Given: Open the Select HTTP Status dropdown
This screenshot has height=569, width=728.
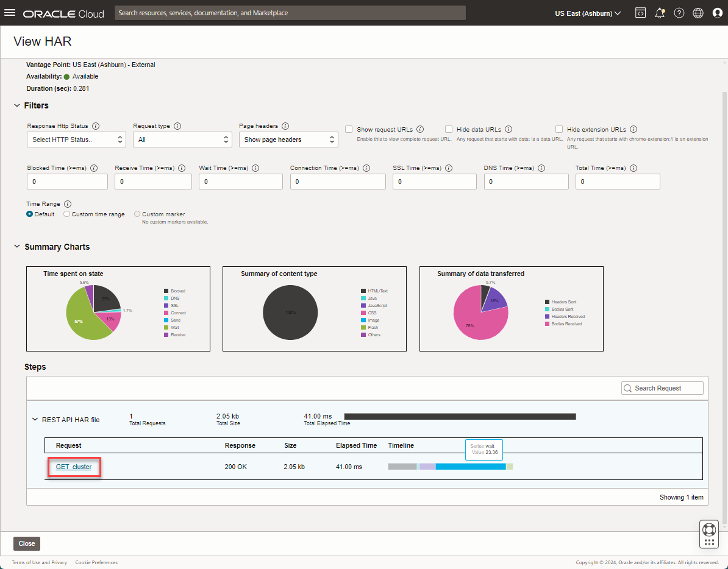Looking at the screenshot, I should click(76, 140).
